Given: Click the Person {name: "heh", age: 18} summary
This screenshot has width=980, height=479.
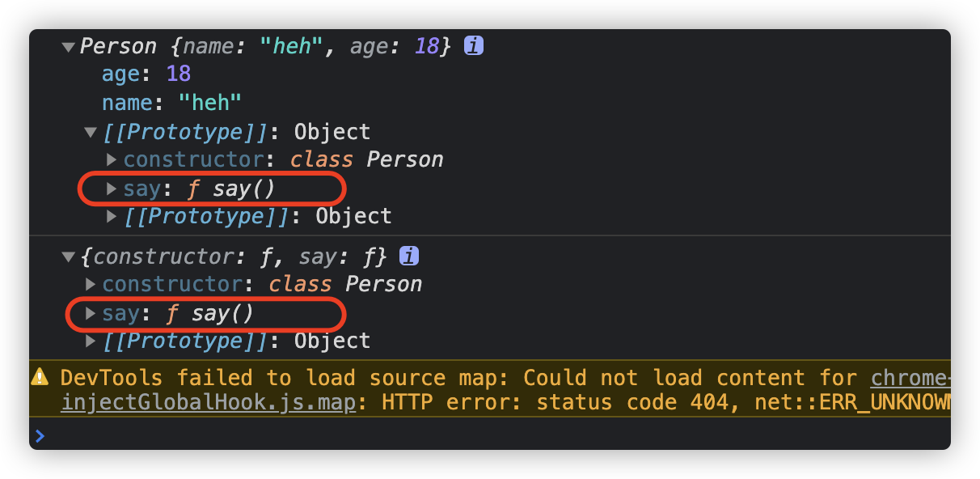Looking at the screenshot, I should tap(265, 46).
